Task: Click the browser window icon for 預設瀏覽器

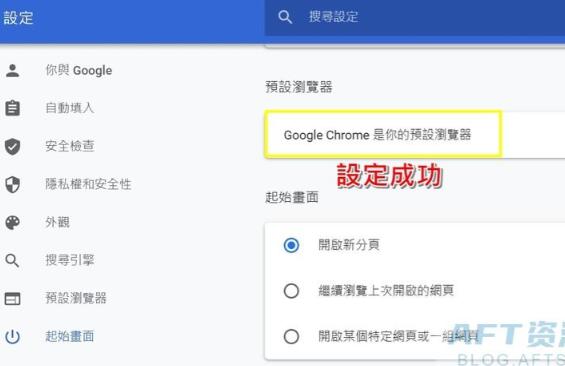Action: pos(13,299)
